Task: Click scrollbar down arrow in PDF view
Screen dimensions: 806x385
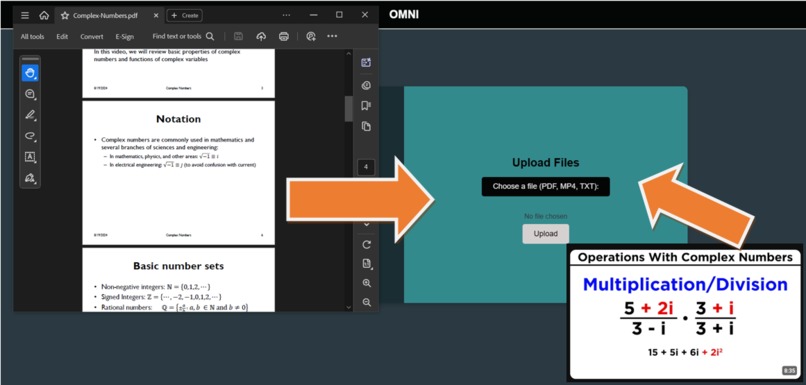Action: point(349,307)
